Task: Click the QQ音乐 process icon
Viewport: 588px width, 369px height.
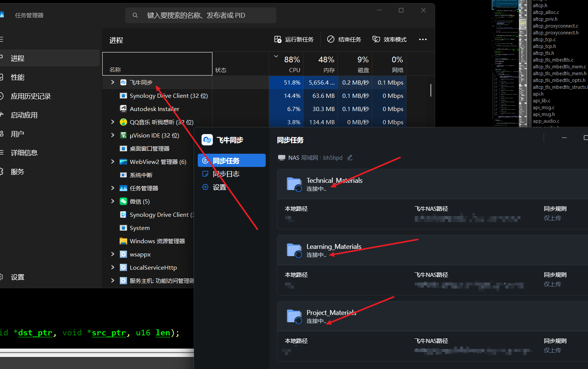Action: click(123, 122)
